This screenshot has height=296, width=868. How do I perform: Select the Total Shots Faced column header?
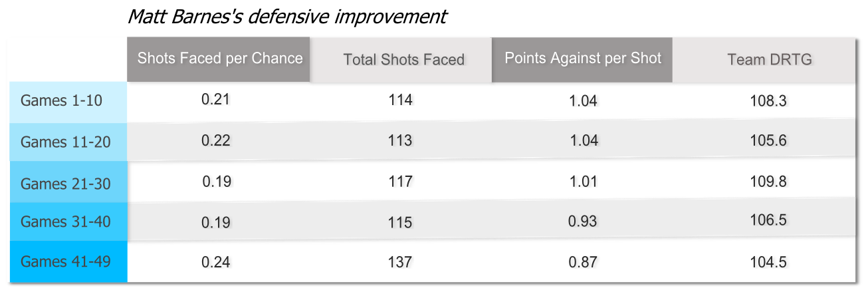click(403, 60)
